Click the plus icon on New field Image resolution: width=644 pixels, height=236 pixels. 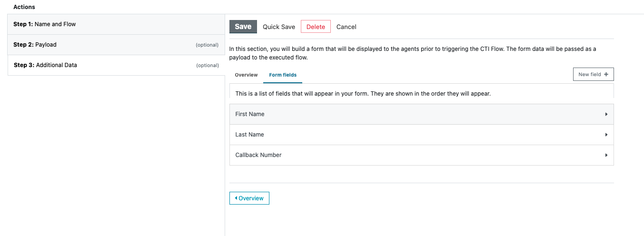point(606,74)
